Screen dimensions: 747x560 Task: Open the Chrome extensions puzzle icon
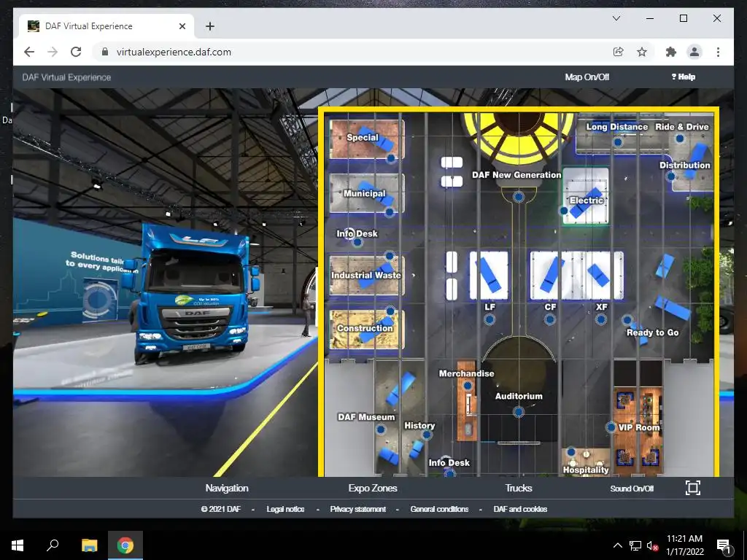click(x=671, y=52)
